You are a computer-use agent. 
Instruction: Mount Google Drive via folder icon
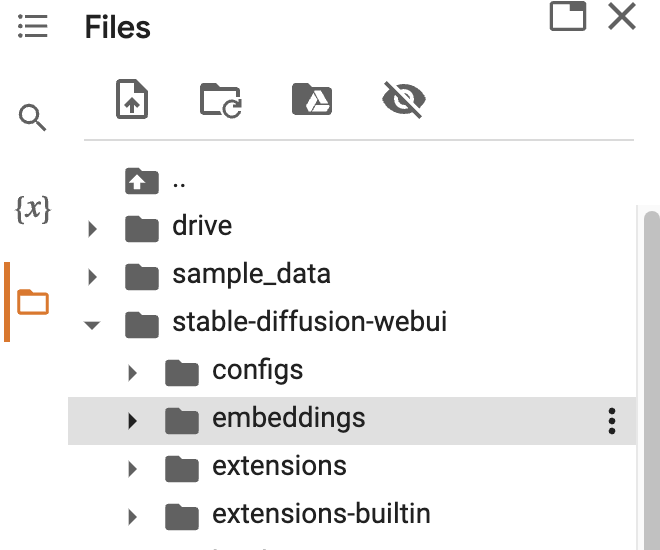(312, 100)
